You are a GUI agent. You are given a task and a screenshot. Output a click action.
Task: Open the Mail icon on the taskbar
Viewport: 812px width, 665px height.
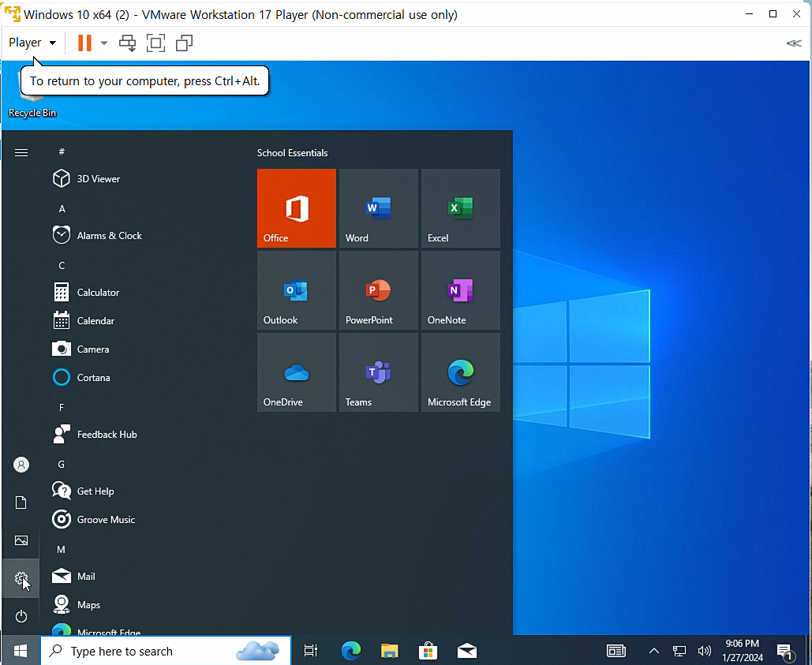point(467,651)
